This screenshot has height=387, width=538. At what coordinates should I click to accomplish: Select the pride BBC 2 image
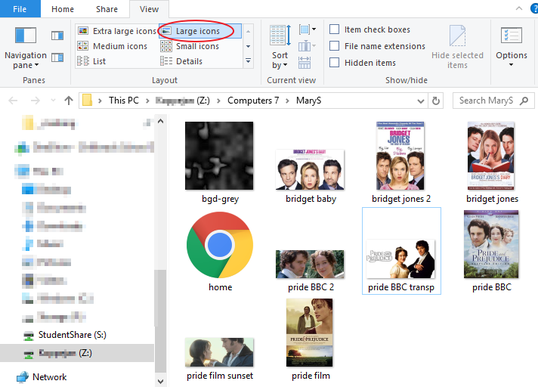click(310, 270)
